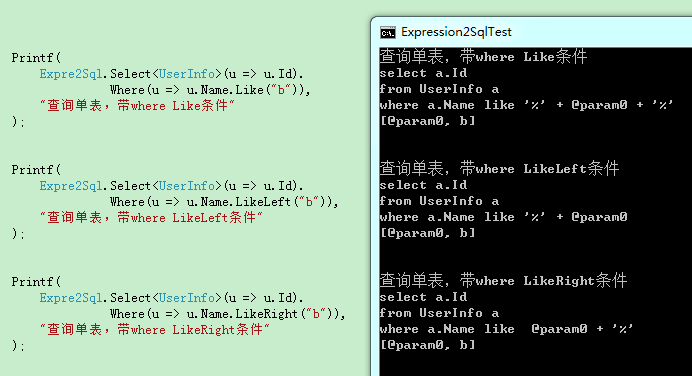This screenshot has height=376, width=692.
Task: Click LikeRight("b") method call in code
Action: [286, 314]
